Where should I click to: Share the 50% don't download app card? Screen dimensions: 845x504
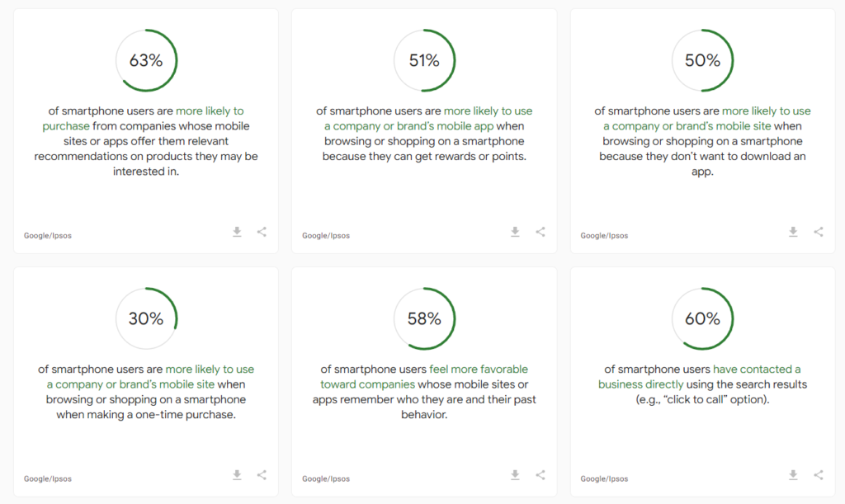(819, 232)
